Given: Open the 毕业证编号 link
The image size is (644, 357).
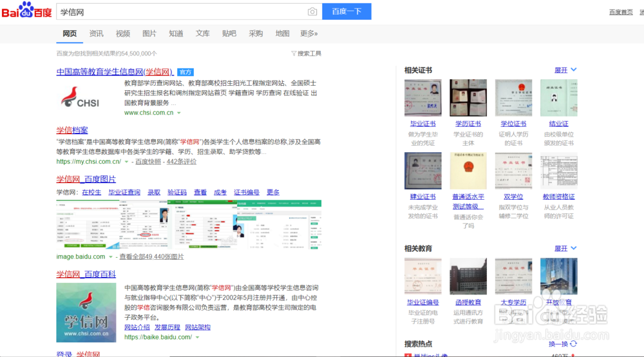Looking at the screenshot, I should (x=423, y=302).
